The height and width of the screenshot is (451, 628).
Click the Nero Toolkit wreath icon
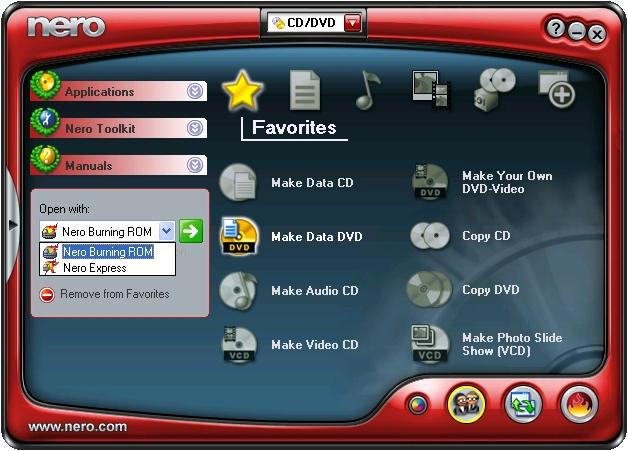[x=46, y=122]
